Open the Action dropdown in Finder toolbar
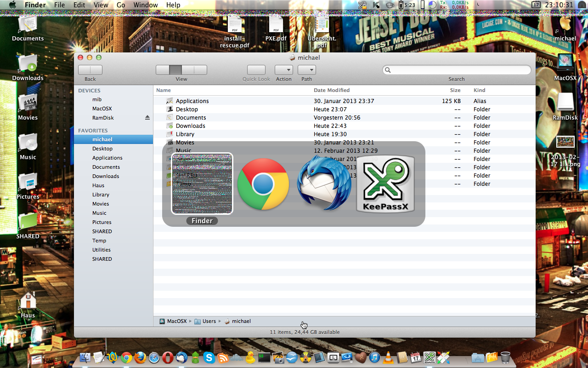The width and height of the screenshot is (588, 368). click(284, 70)
